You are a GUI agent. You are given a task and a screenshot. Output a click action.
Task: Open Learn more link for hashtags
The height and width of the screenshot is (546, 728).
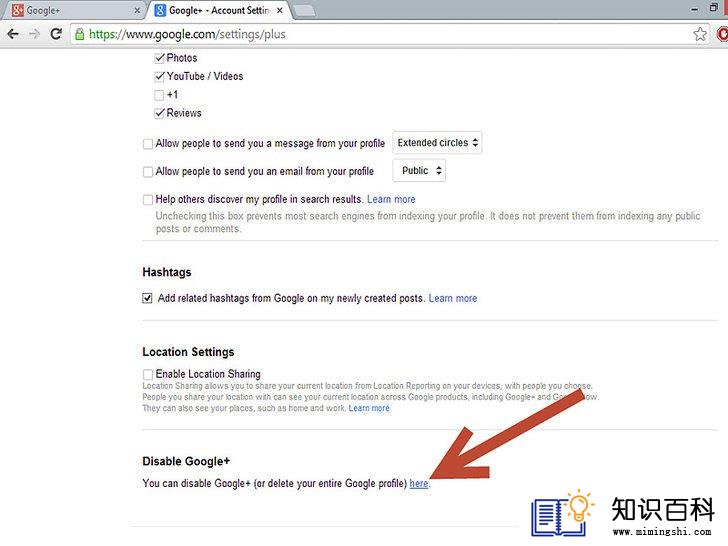tap(453, 298)
